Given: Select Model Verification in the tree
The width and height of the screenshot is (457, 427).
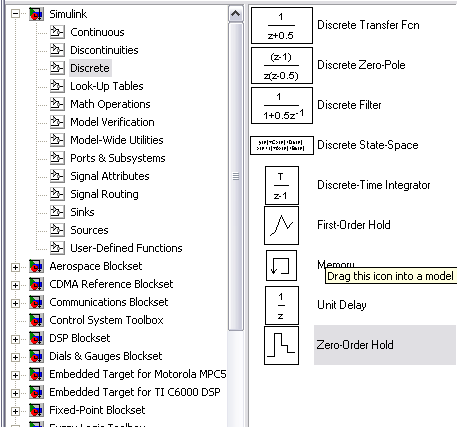Looking at the screenshot, I should tap(112, 122).
